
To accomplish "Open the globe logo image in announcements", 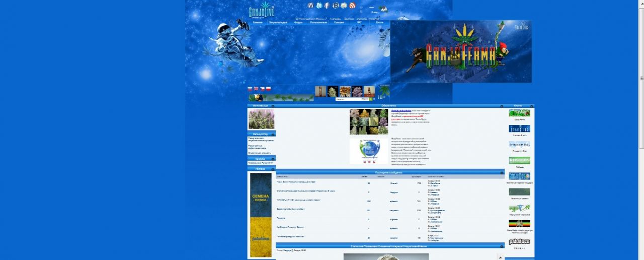I will click(369, 151).
